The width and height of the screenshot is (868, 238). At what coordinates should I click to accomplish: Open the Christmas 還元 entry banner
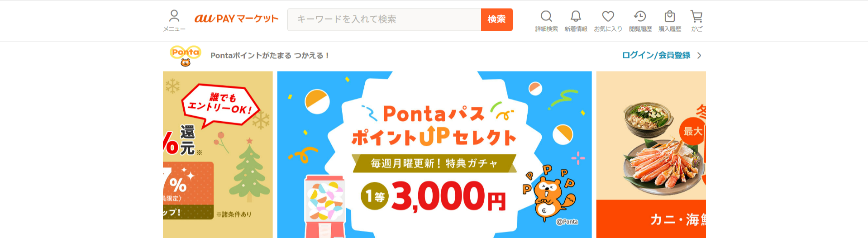[218, 154]
